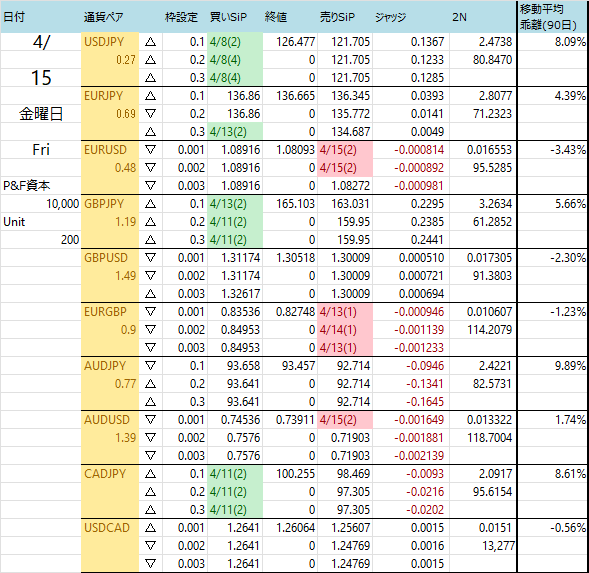Click the 日付 column header
589x573 pixels.
[x=14, y=17]
